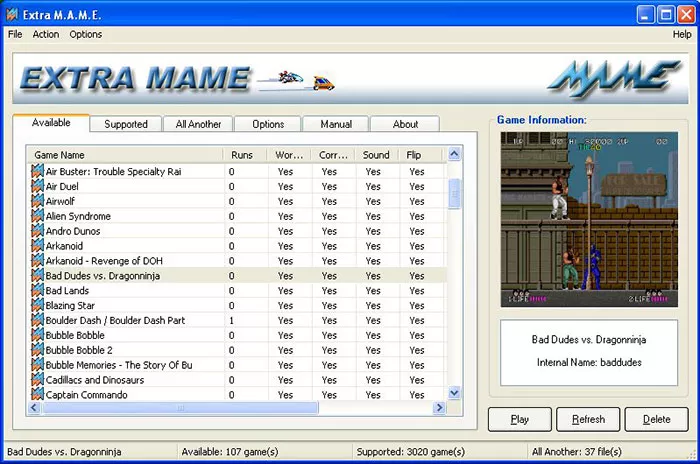This screenshot has width=700, height=464.
Task: Open the Action menu
Action: [46, 34]
